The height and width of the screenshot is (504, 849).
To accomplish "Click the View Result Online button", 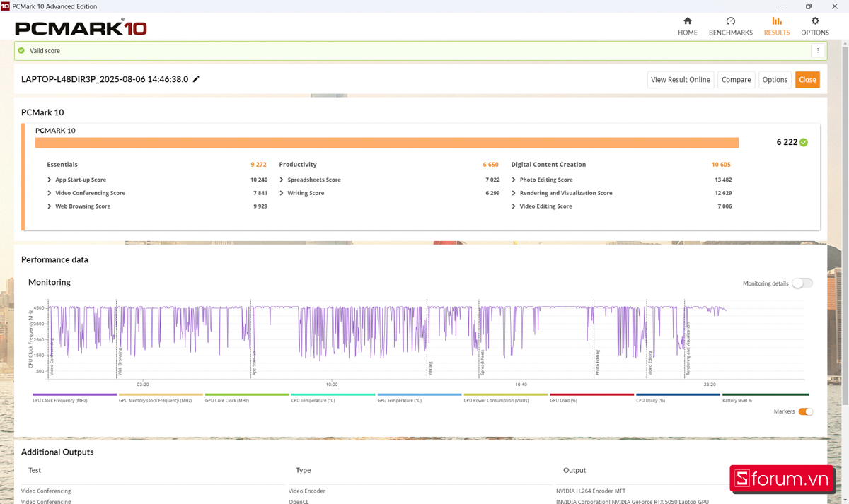I will (x=680, y=80).
